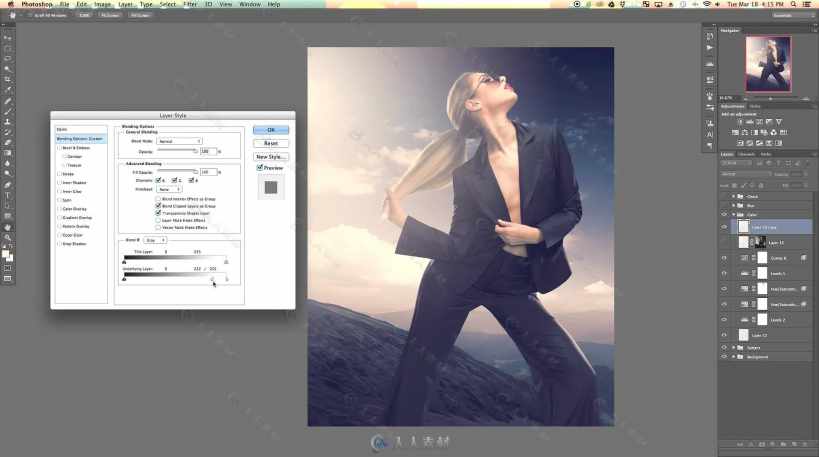Uncheck Transparency Shapes Layer
The image size is (819, 457).
tap(158, 213)
